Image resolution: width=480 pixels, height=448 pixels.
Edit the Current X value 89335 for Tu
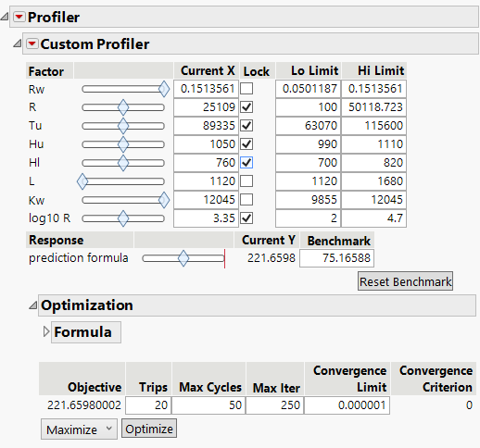pos(207,126)
